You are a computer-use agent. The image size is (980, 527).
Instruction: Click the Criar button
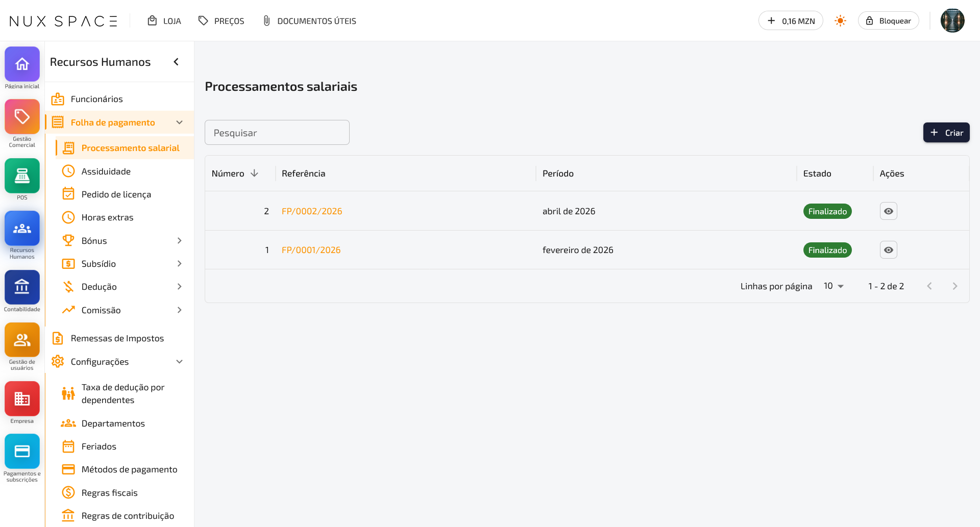946,133
